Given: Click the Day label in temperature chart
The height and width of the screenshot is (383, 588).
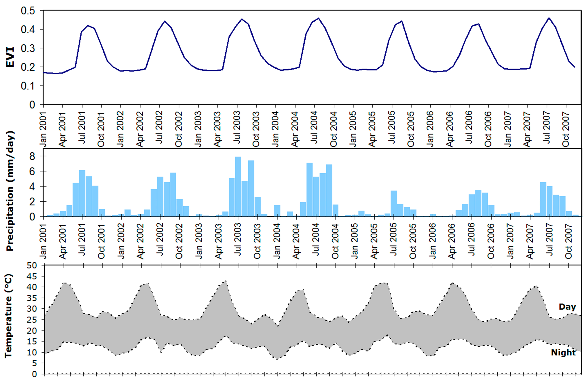Looking at the screenshot, I should 567,307.
